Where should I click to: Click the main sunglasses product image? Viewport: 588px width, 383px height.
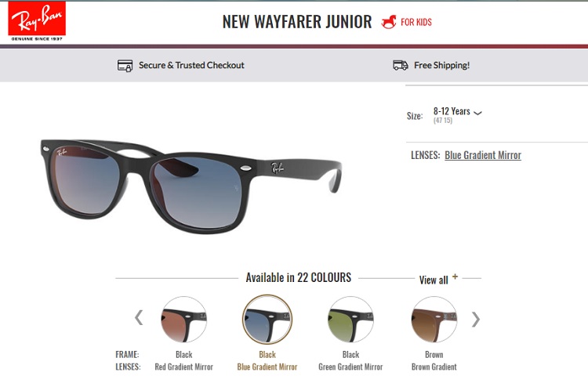(x=191, y=186)
